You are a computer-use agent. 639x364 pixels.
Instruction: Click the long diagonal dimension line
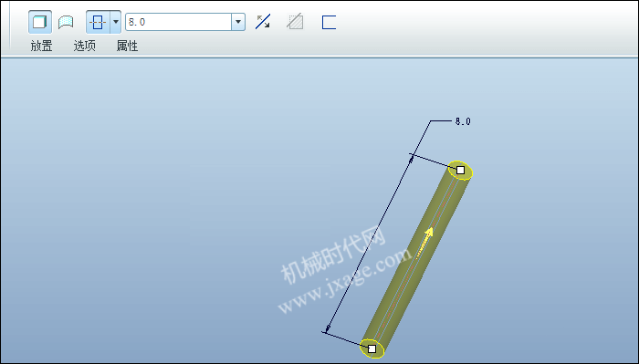point(369,244)
